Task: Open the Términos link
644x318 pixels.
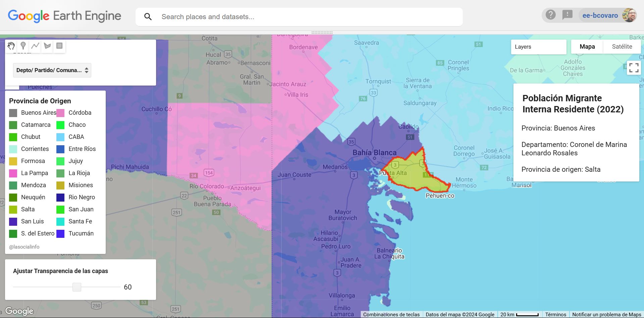Action: click(555, 315)
